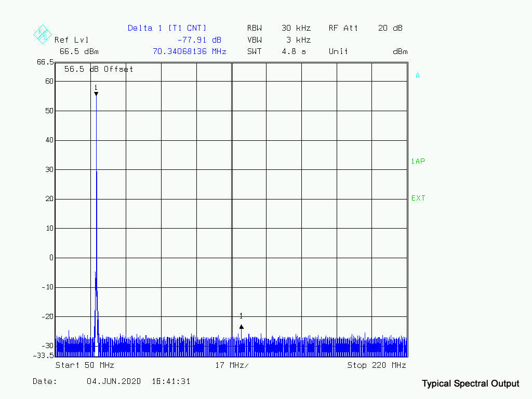The width and height of the screenshot is (532, 399).
Task: Click the Ref Lvl 66.5 dBm value
Action: [79, 51]
